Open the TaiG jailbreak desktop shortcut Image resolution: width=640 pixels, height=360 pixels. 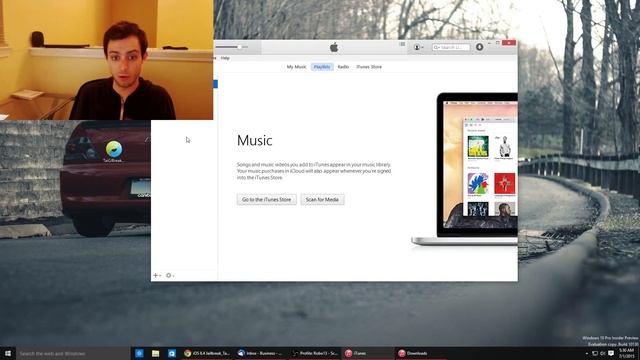pos(113,152)
